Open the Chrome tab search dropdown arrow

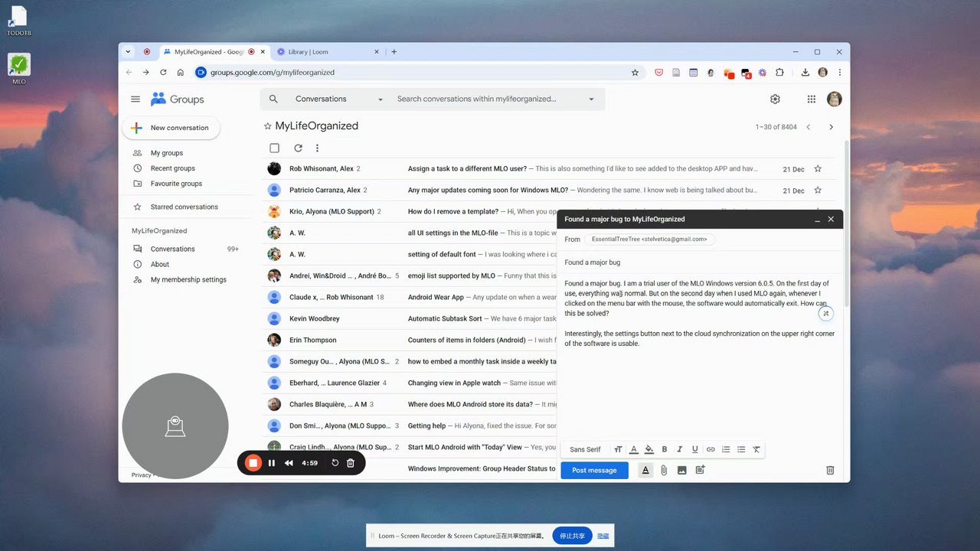128,52
